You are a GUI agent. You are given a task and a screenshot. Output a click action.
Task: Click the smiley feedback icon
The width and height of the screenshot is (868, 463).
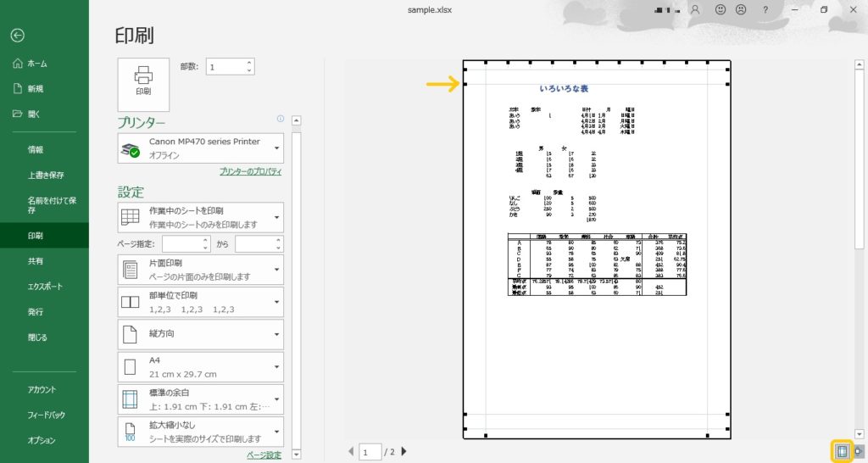(721, 10)
